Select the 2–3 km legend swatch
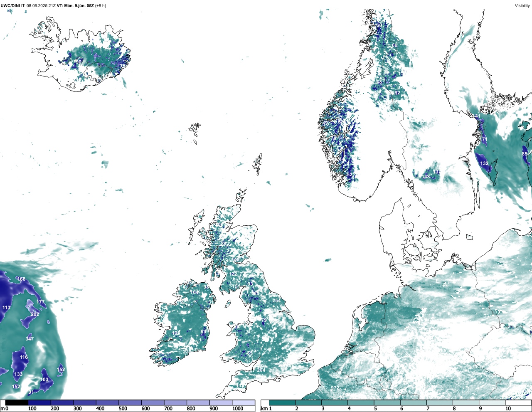 pos(308,403)
